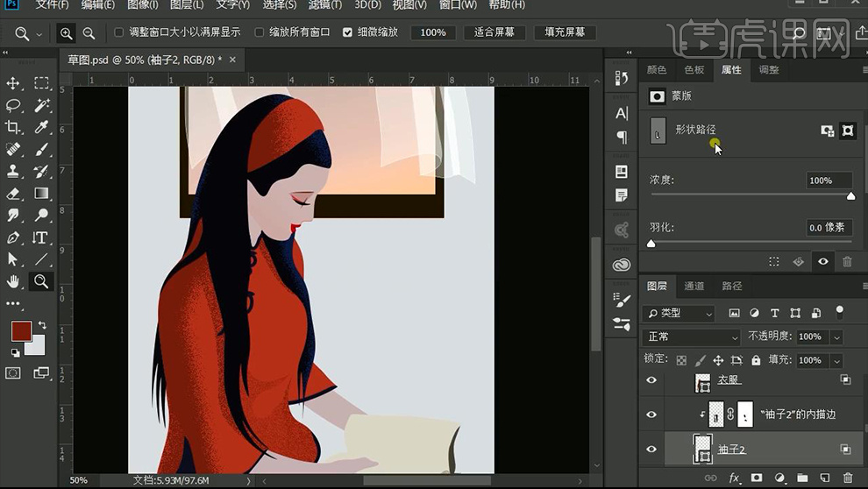Select the Move tool
The image size is (868, 489).
(13, 83)
